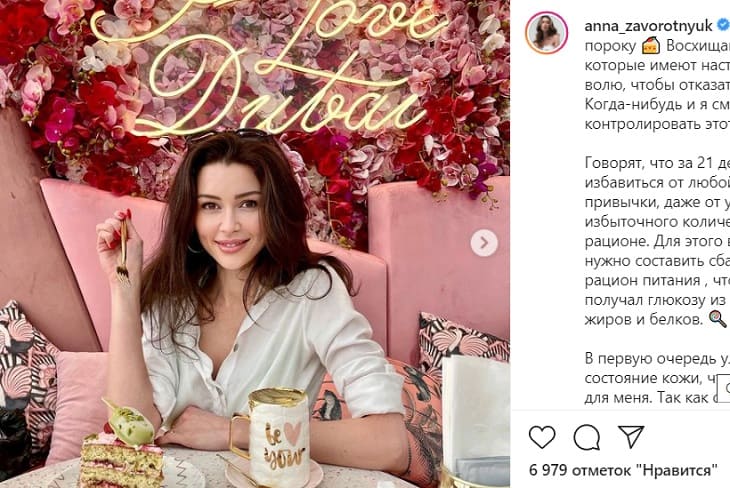Screen dimensions: 730x488
Task: Click the cake emoji in the caption
Action: [x=650, y=46]
